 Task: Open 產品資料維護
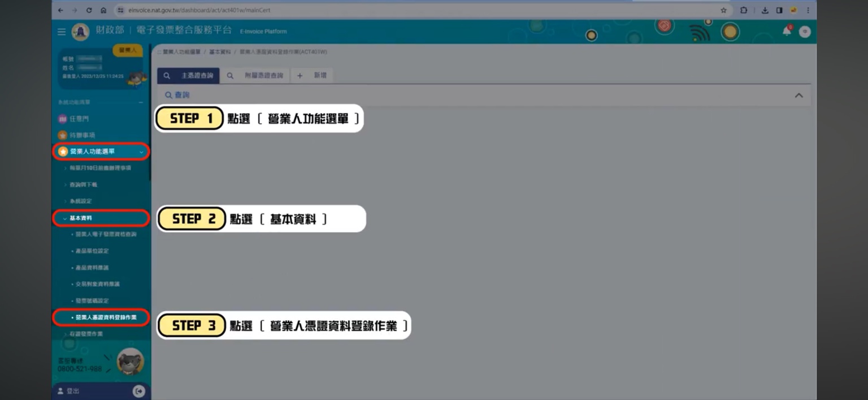(92, 267)
